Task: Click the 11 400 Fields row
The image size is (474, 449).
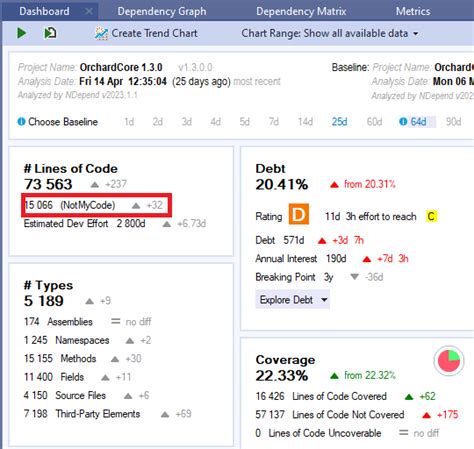Action: pyautogui.click(x=54, y=377)
